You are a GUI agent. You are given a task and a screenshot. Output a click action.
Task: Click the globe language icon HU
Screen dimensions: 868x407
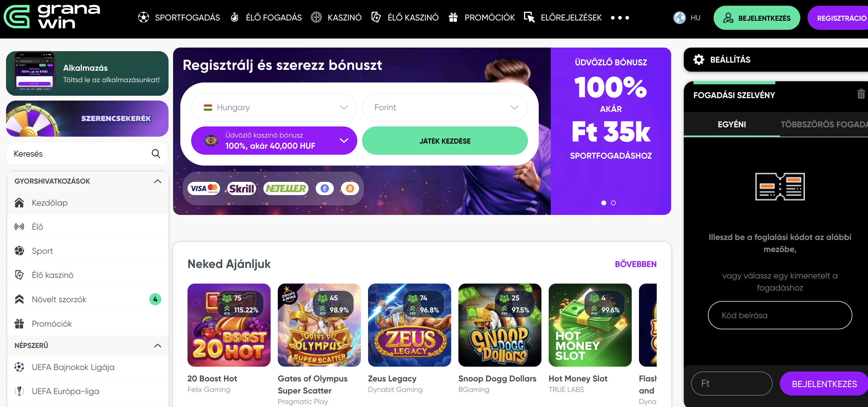click(679, 17)
